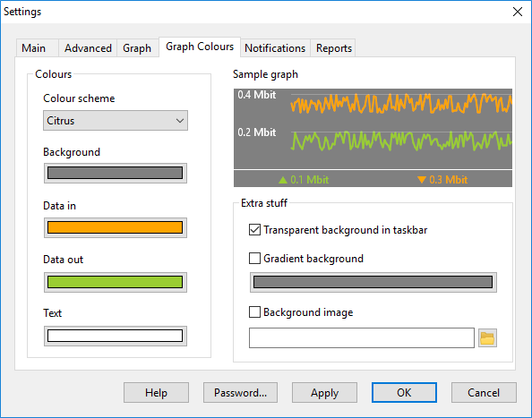This screenshot has height=418, width=532.
Task: Click the Help button
Action: tap(156, 393)
